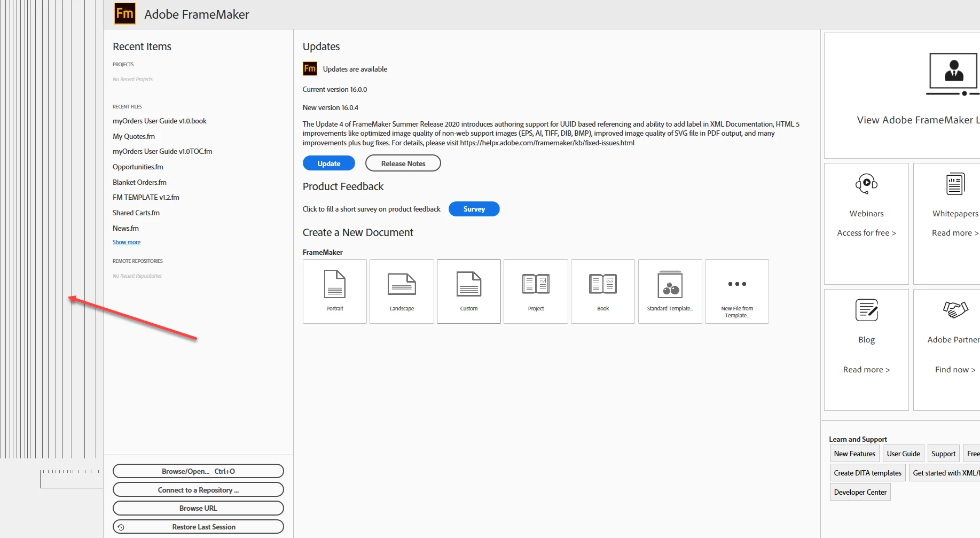Image resolution: width=980 pixels, height=538 pixels.
Task: Click Connect to a Repository button
Action: (198, 490)
